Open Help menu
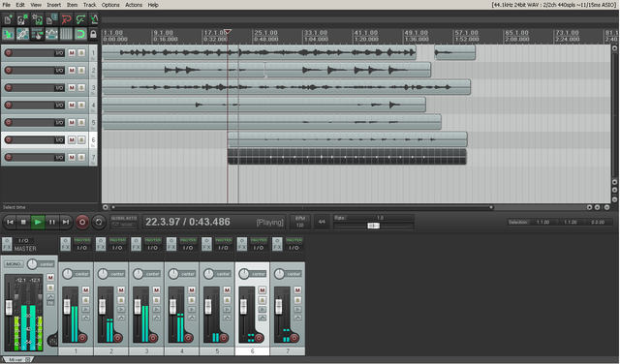The height and width of the screenshot is (364, 620). 153,5
